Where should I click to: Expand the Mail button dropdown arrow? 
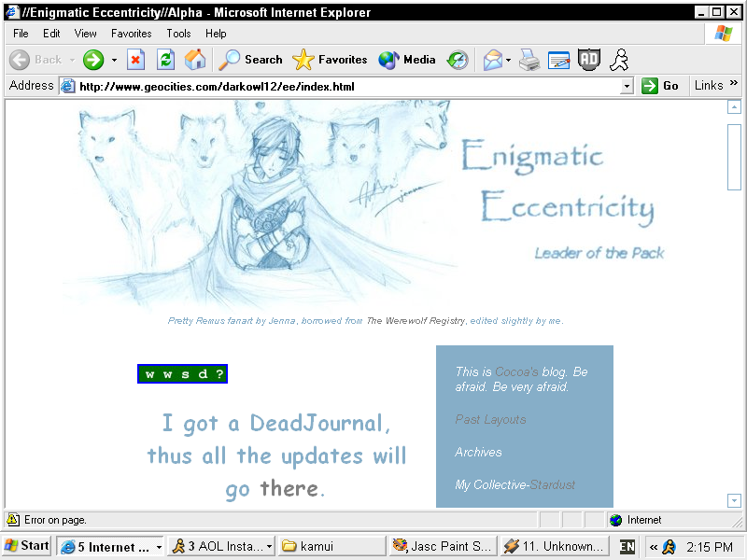[x=508, y=60]
